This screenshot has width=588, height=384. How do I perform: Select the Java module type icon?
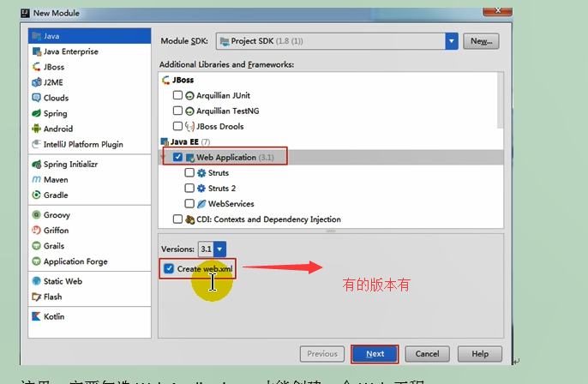point(36,36)
